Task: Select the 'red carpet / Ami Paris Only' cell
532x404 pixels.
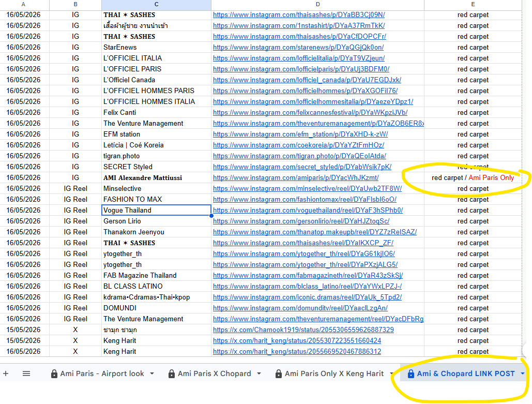Action: [x=473, y=177]
